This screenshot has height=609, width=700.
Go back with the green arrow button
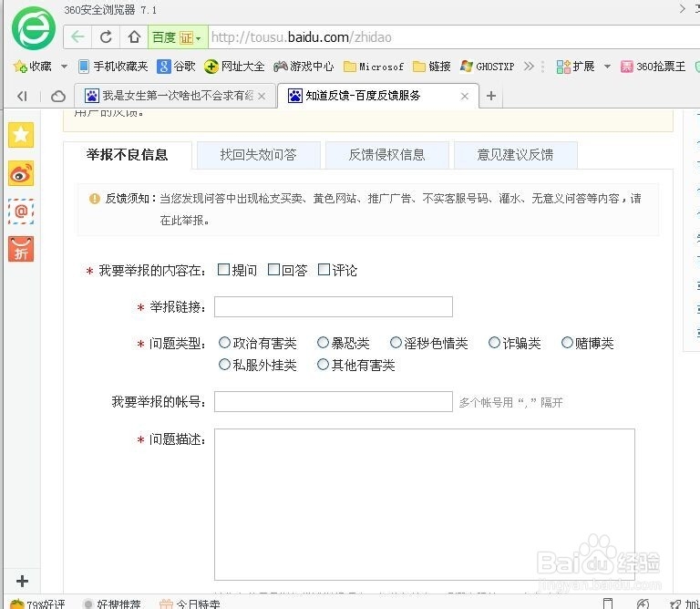coord(77,37)
